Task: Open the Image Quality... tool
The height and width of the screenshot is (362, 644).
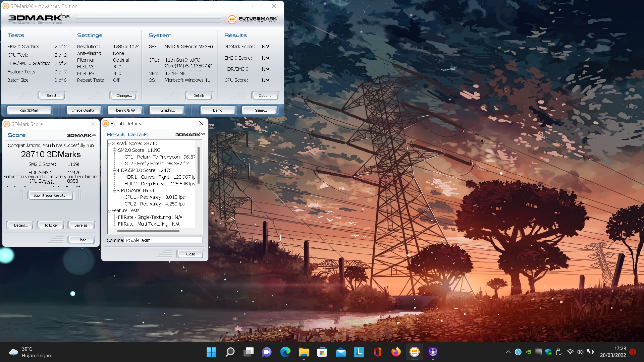Action: coord(85,110)
